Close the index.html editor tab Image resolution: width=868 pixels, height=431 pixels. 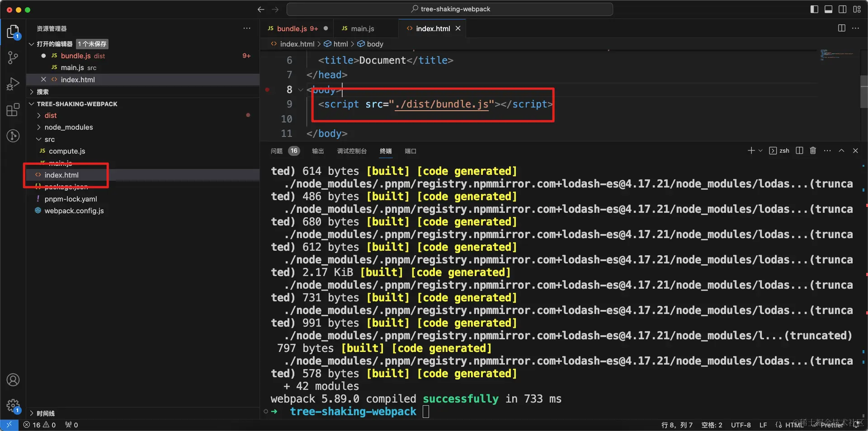[458, 28]
